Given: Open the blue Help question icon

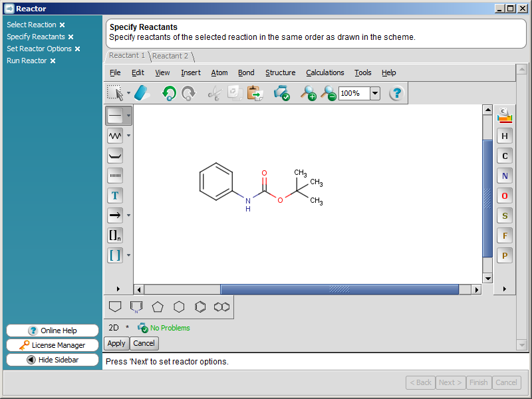Looking at the screenshot, I should [396, 93].
